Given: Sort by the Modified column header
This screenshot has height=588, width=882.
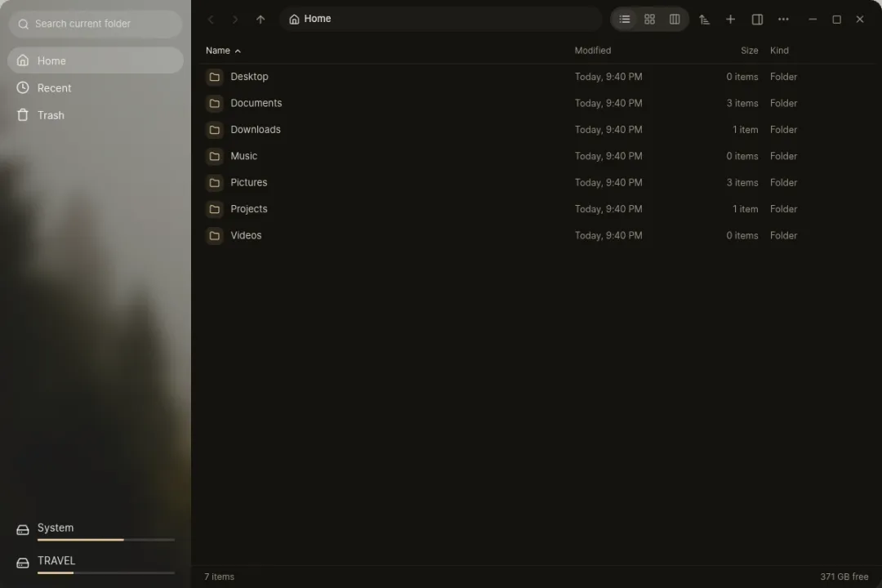Looking at the screenshot, I should pyautogui.click(x=592, y=51).
